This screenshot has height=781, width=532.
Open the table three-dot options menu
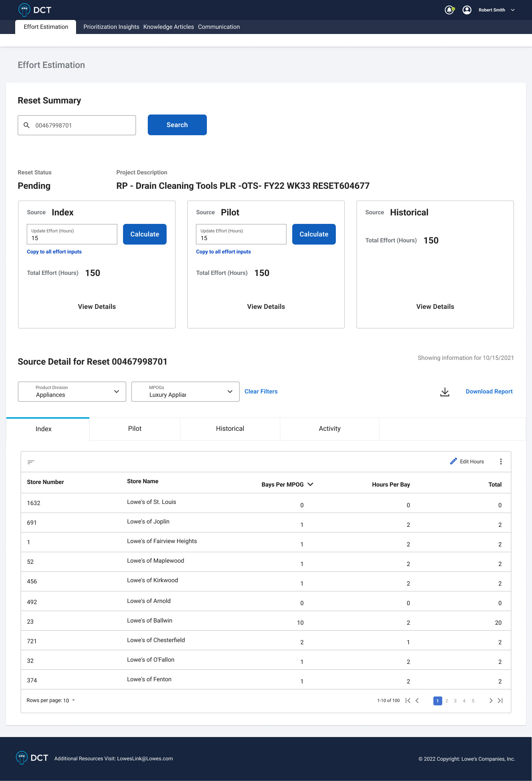coord(501,461)
